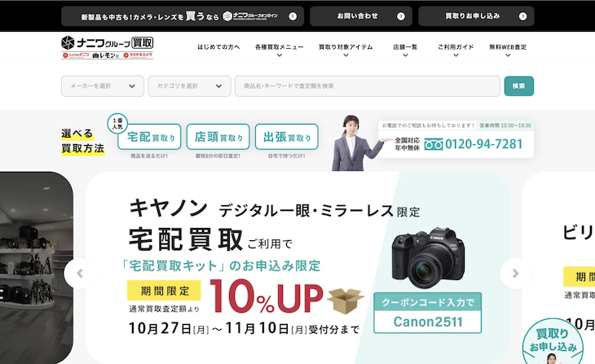The width and height of the screenshot is (595, 364).
Task: Expand the ご利用ガイド chevron
Action: (456, 55)
